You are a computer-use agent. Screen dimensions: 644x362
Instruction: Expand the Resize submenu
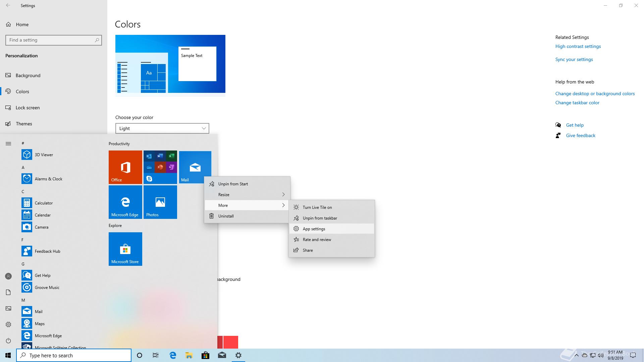[247, 194]
